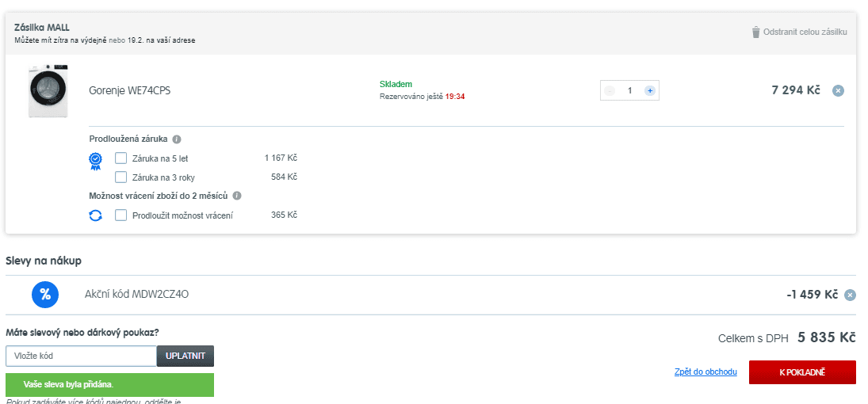Click the green Skladem availability text
868x404 pixels.
396,84
